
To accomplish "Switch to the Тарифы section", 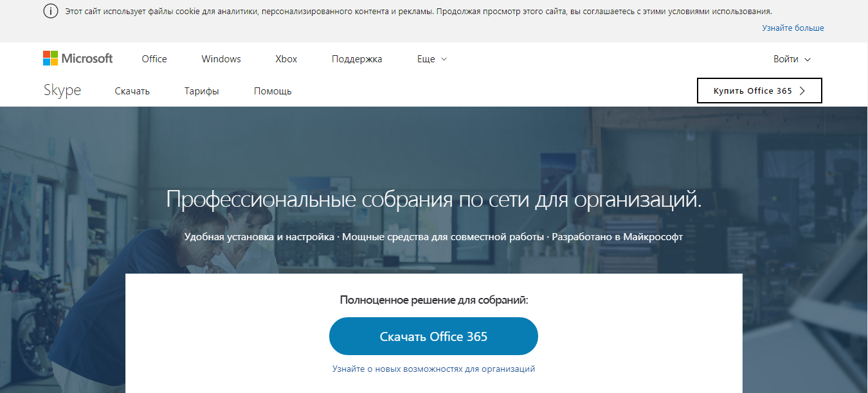I will coord(201,91).
